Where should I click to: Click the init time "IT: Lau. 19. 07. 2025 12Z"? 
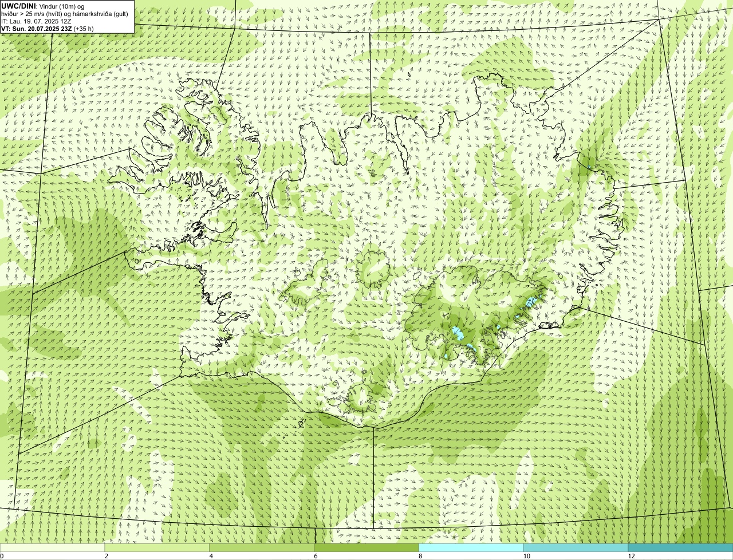(x=36, y=21)
